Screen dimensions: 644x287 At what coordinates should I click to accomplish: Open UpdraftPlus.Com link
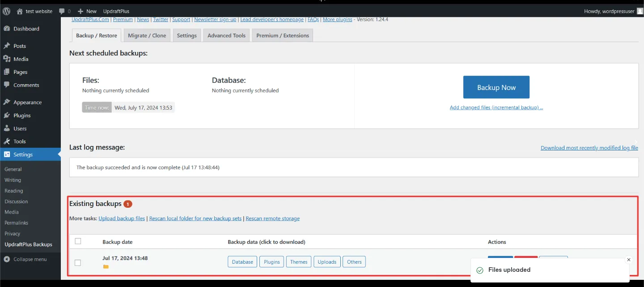point(90,20)
